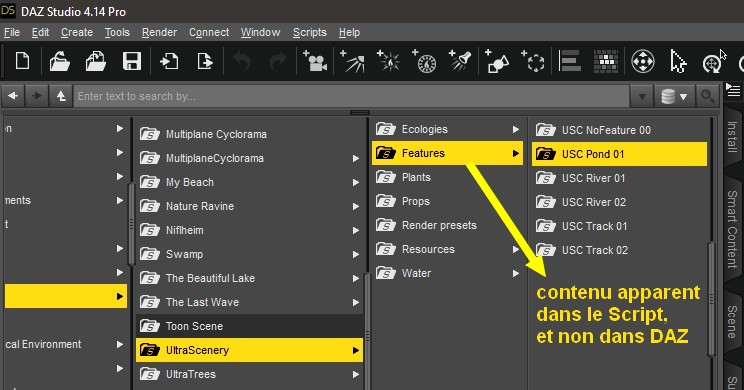744x390 pixels.
Task: Open the database filter dropdown
Action: [x=674, y=96]
